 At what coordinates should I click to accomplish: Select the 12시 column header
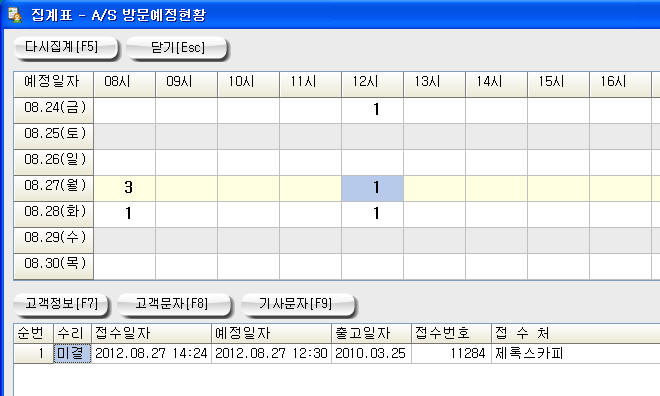[372, 85]
